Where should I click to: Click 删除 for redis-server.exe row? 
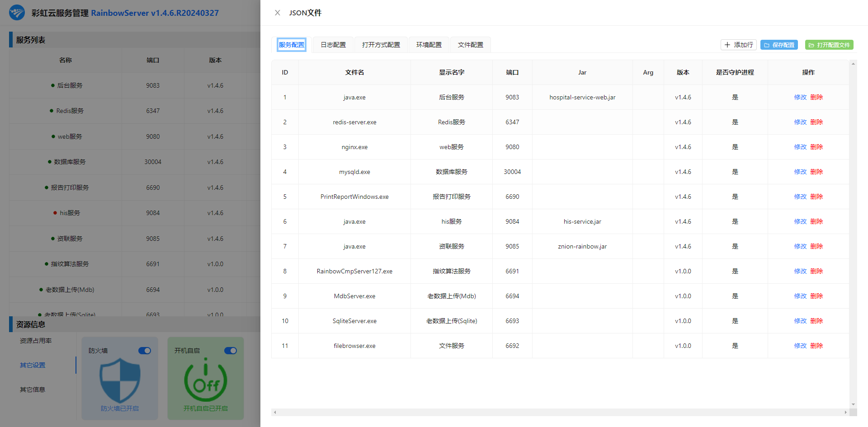tap(816, 122)
